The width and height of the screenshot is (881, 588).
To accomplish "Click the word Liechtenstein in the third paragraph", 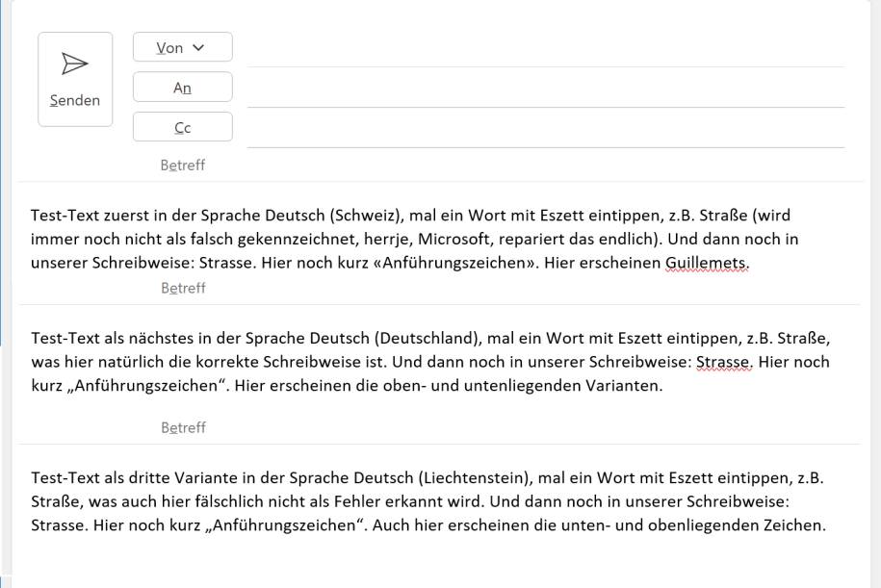I will 473,478.
